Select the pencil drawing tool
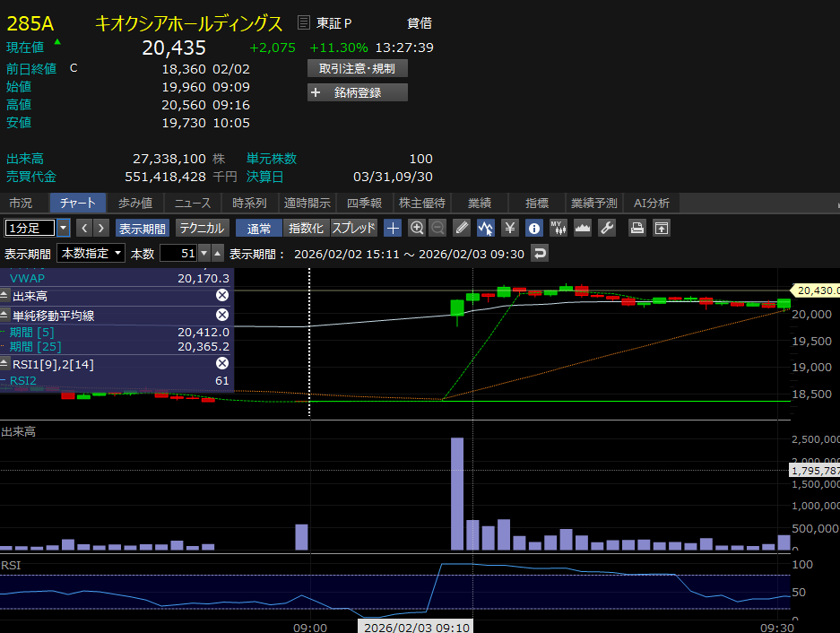This screenshot has height=633, width=840. pyautogui.click(x=462, y=228)
